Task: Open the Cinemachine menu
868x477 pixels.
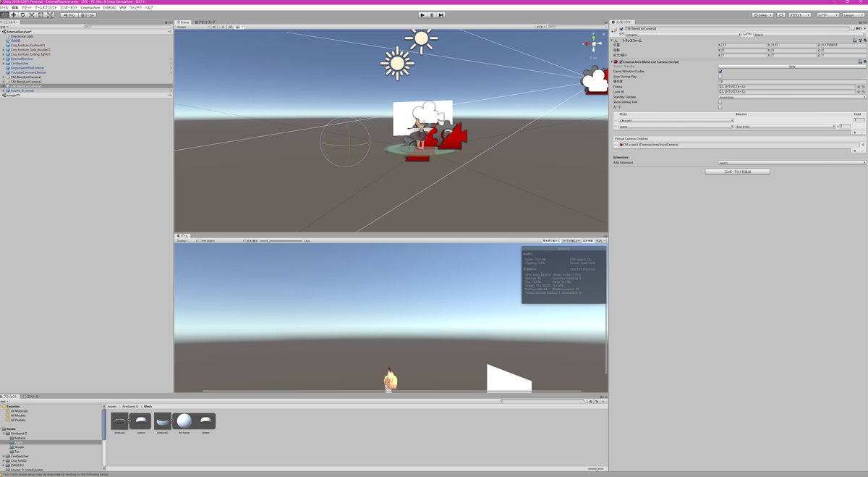Action: pyautogui.click(x=90, y=7)
